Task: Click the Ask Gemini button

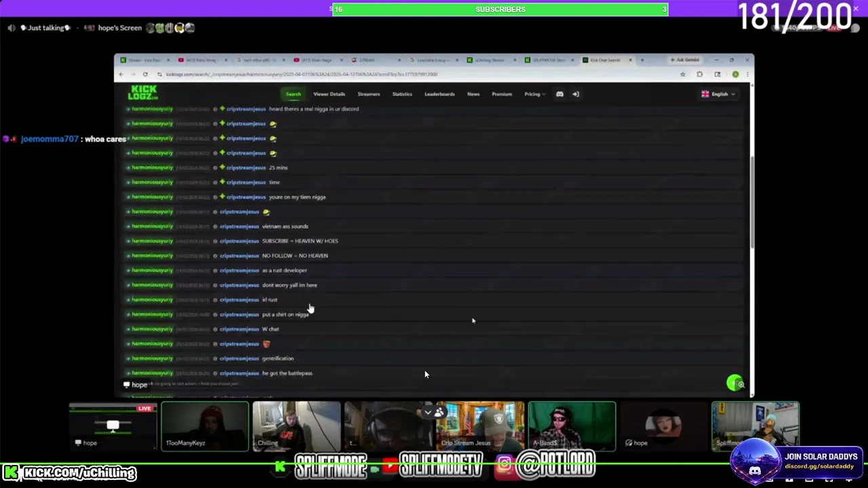Action: click(x=685, y=60)
